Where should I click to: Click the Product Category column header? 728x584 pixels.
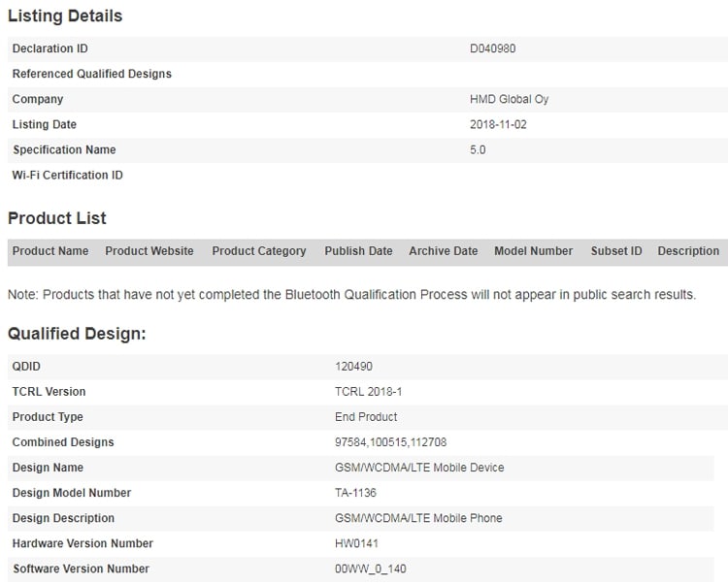pyautogui.click(x=259, y=251)
